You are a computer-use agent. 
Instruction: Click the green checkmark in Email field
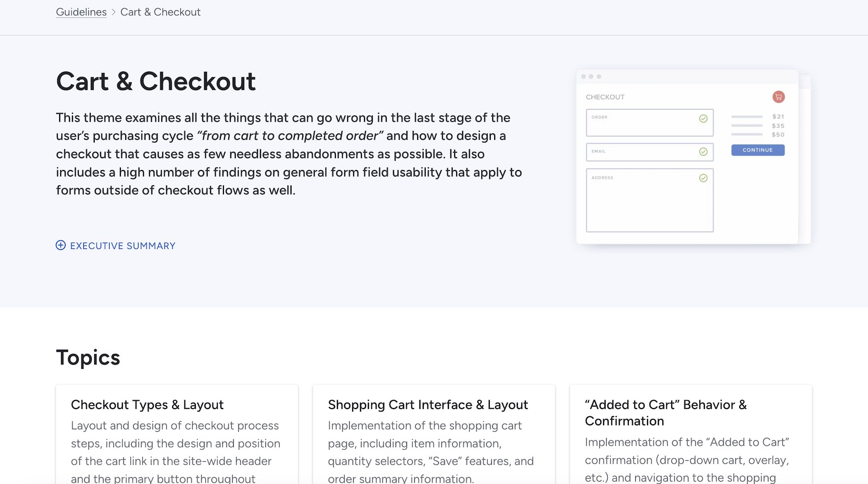point(703,152)
